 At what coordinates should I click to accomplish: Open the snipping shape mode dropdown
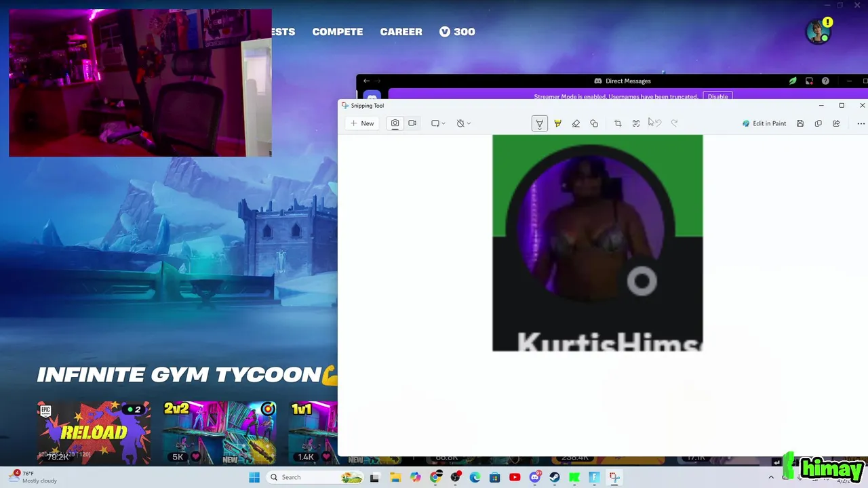coord(438,123)
